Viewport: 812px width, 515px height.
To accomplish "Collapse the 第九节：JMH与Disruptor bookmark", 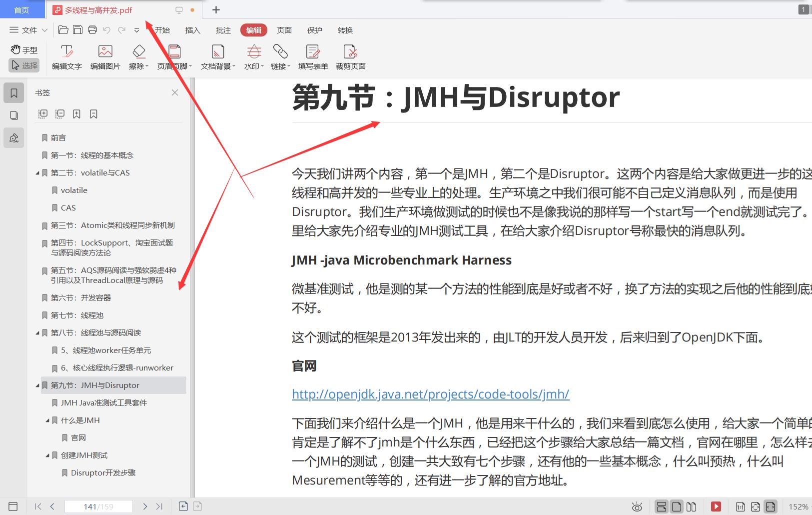I will (x=37, y=385).
